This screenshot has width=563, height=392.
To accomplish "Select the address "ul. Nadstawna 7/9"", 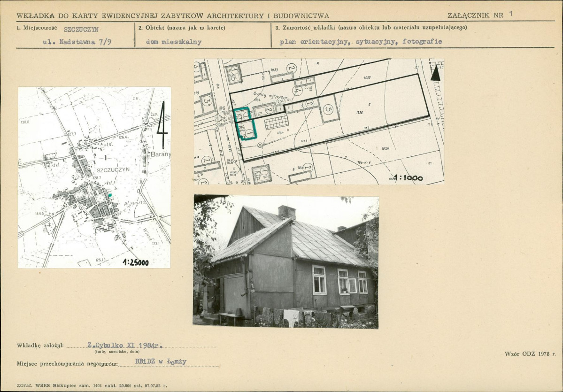I will [77, 42].
